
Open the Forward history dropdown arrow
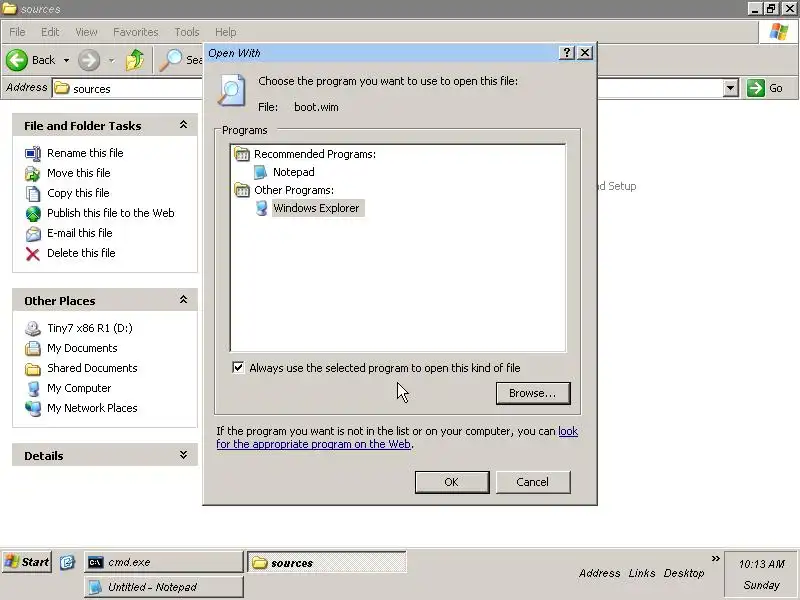tap(111, 60)
